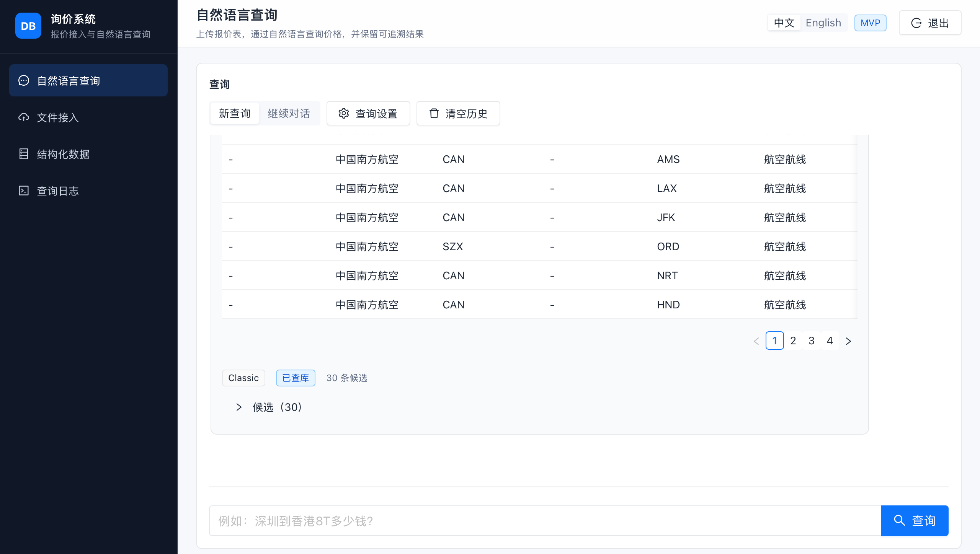Viewport: 980px width, 554px height.
Task: Click the 已查库 tag
Action: point(296,378)
